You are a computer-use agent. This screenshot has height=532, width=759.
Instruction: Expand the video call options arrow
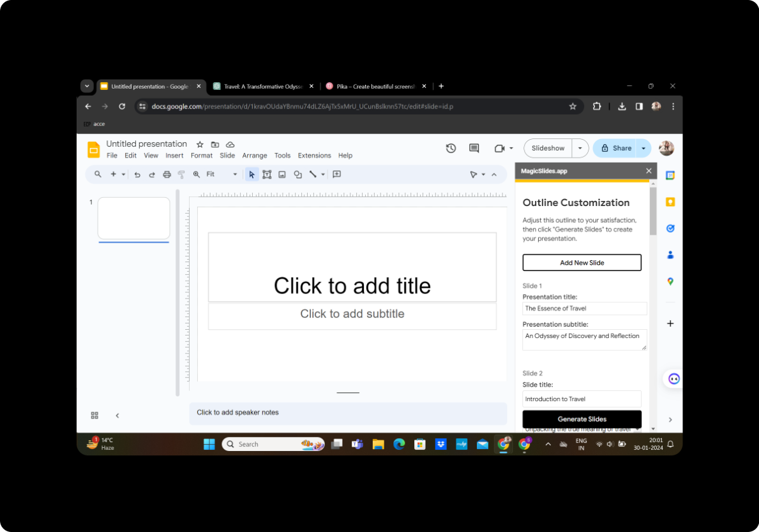(x=511, y=149)
